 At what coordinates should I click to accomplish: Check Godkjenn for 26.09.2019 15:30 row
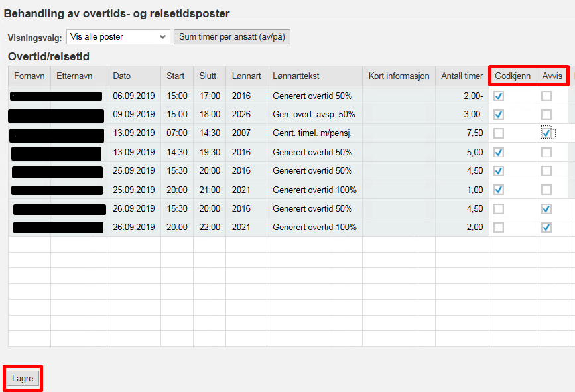[498, 209]
